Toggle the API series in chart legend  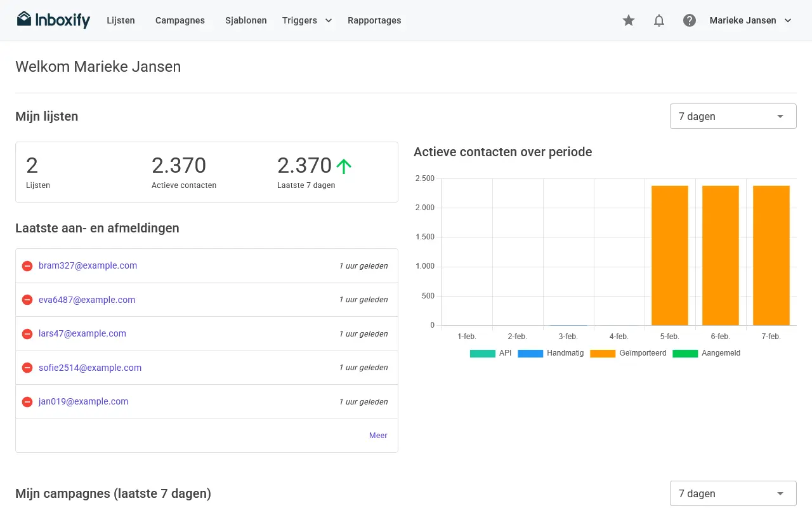point(490,353)
